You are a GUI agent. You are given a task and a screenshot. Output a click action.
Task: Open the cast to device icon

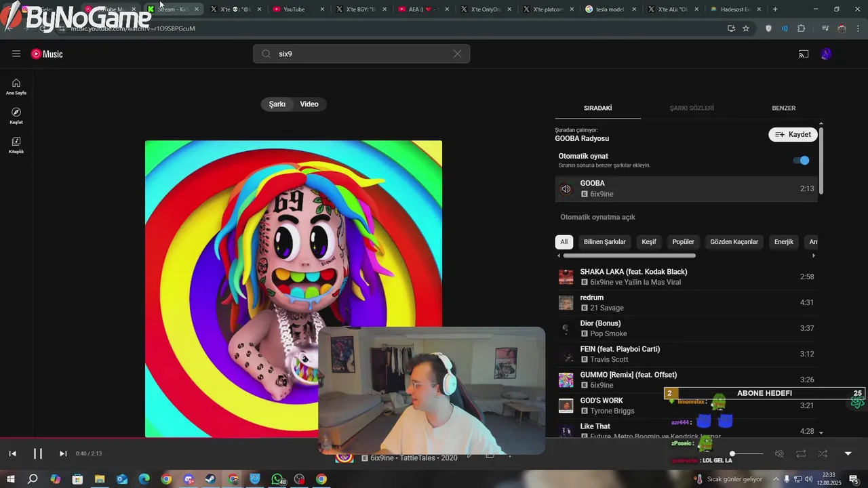point(804,54)
